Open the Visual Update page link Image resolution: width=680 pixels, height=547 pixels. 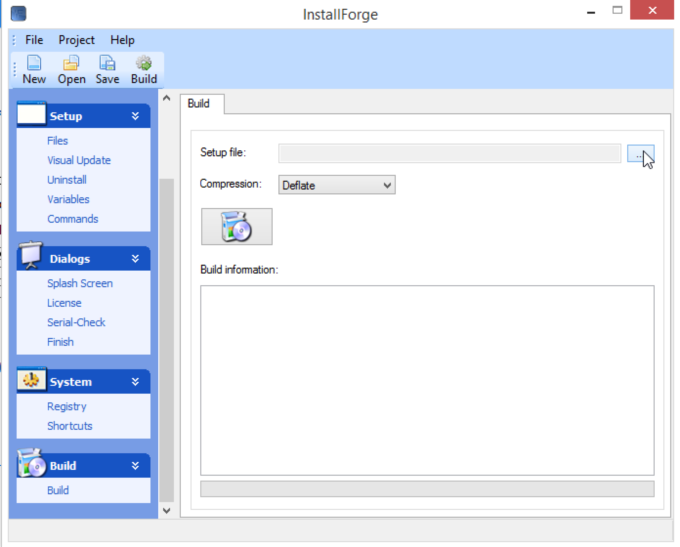79,160
